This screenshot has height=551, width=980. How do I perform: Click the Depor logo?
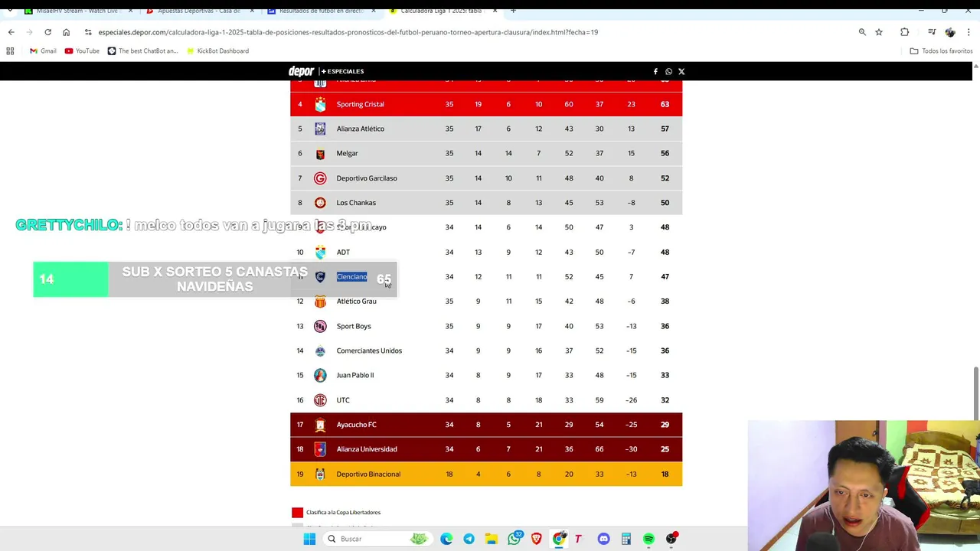click(301, 71)
